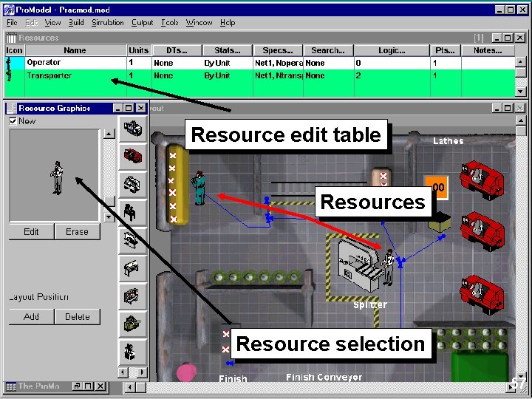Image resolution: width=532 pixels, height=399 pixels.
Task: Select Operator DTs cell None
Action: click(x=177, y=63)
